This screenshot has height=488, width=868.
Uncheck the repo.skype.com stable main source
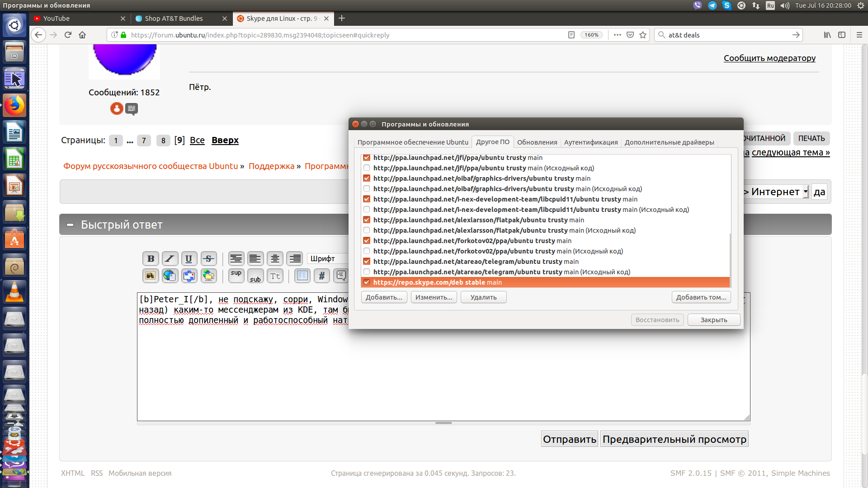(x=367, y=282)
